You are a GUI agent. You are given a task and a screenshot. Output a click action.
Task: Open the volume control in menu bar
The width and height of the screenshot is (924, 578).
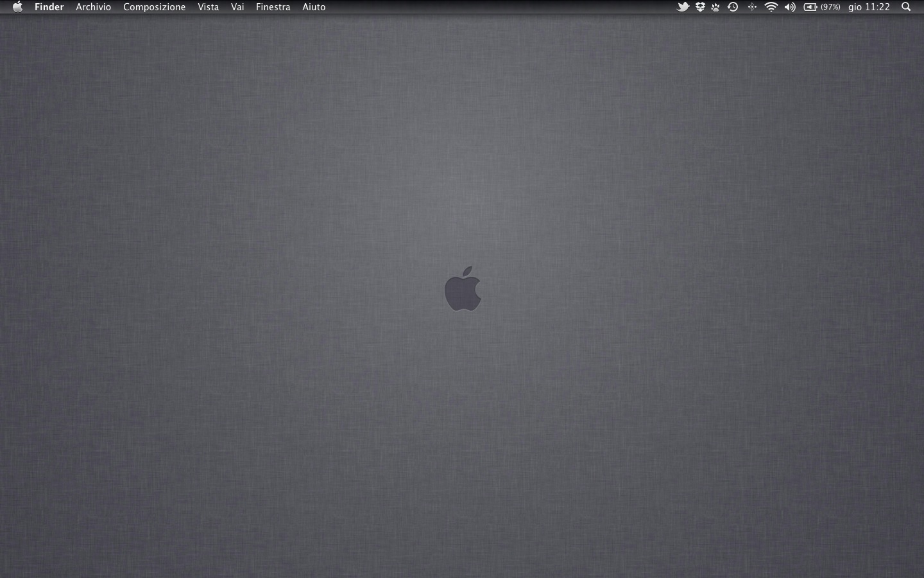pyautogui.click(x=790, y=7)
